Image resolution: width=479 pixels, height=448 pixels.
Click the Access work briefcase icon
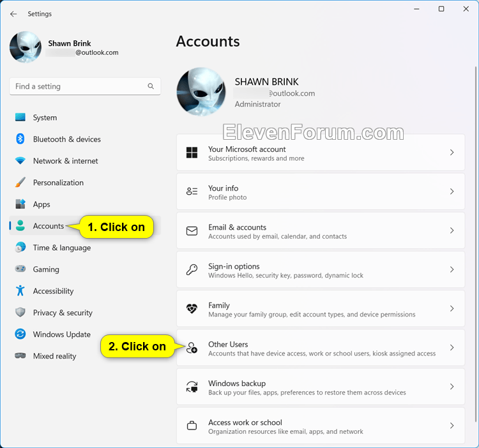(x=192, y=426)
